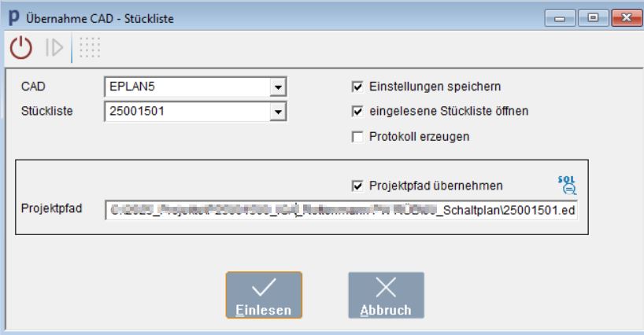The image size is (644, 335).
Task: Click the red power icon in toolbar
Action: [21, 47]
